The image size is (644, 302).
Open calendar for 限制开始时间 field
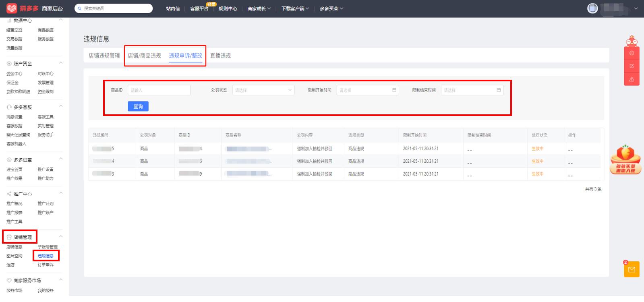pos(394,90)
